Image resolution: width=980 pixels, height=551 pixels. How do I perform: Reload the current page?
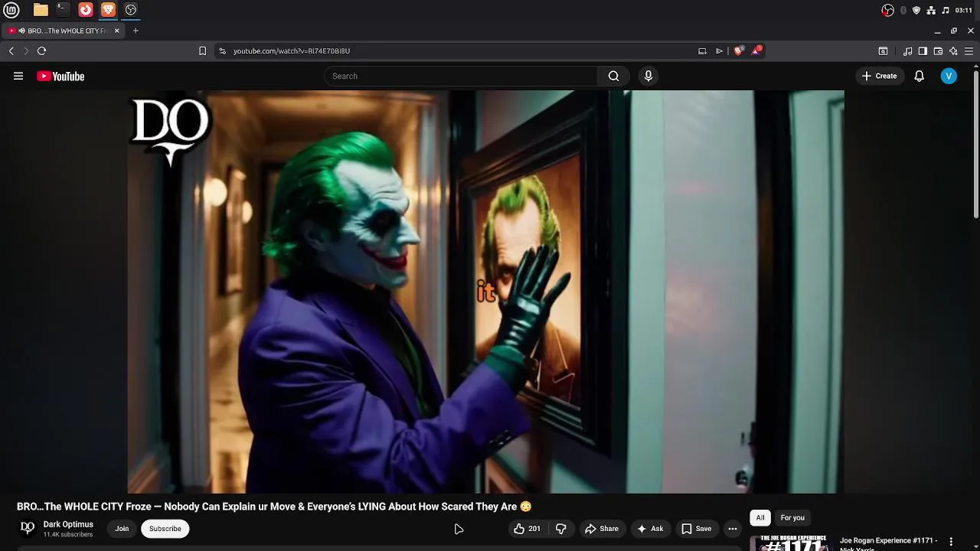[x=41, y=51]
